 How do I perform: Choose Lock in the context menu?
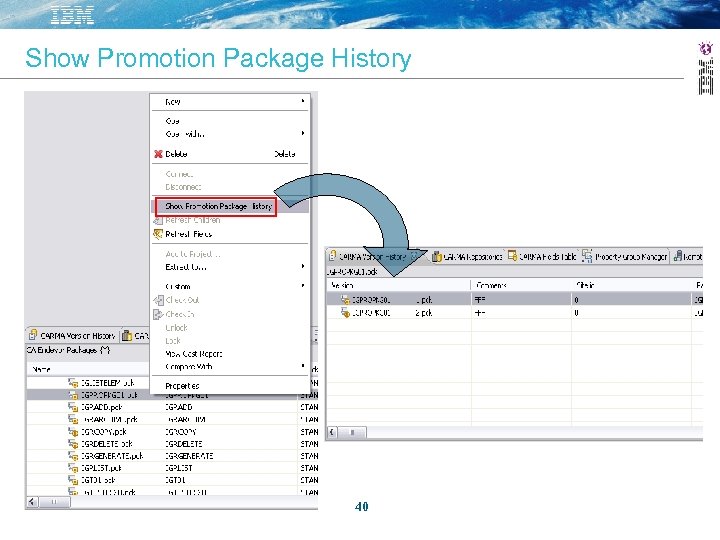(x=173, y=341)
